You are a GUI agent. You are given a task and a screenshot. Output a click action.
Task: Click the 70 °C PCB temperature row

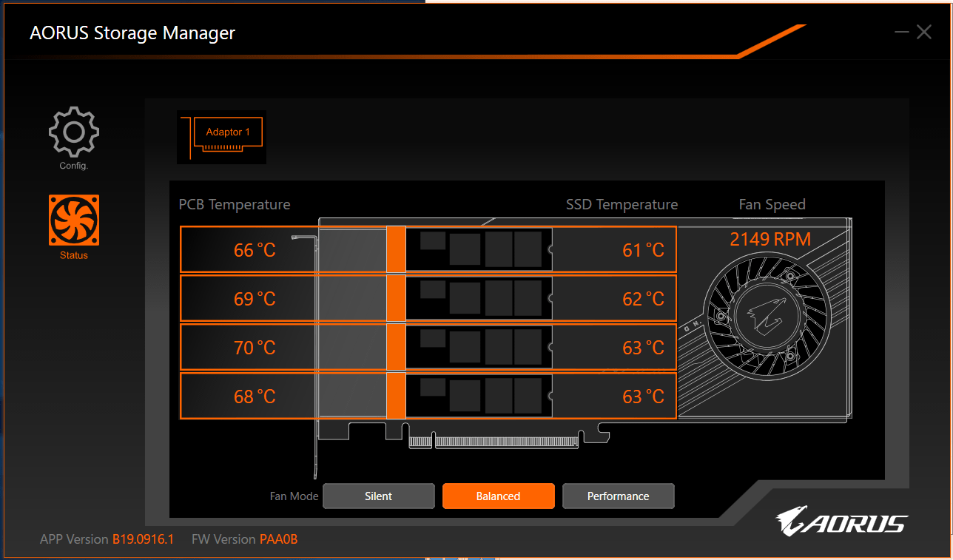pos(255,348)
